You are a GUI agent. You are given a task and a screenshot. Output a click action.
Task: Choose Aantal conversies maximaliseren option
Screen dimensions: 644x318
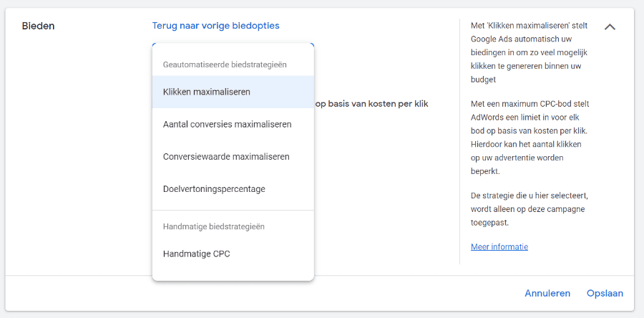[x=233, y=124]
